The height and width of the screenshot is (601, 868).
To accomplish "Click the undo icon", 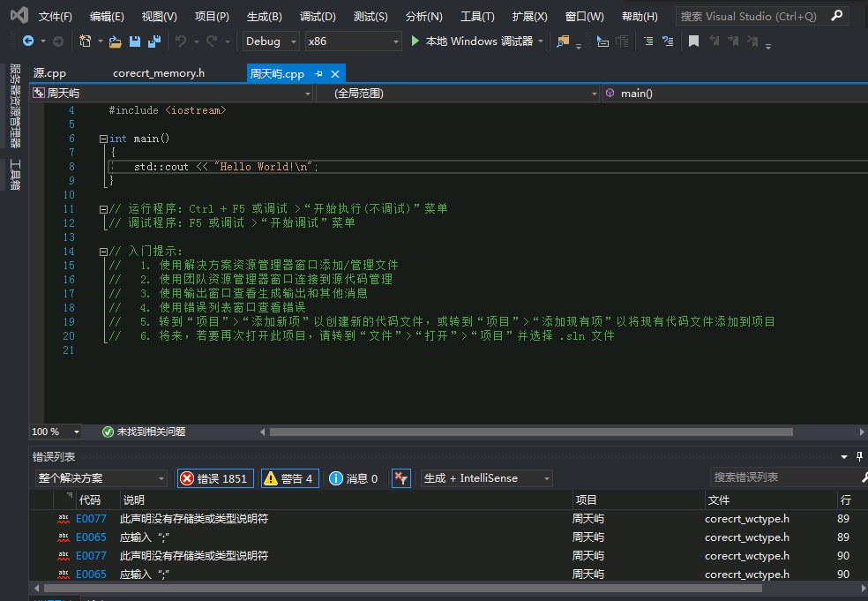I will coord(181,41).
